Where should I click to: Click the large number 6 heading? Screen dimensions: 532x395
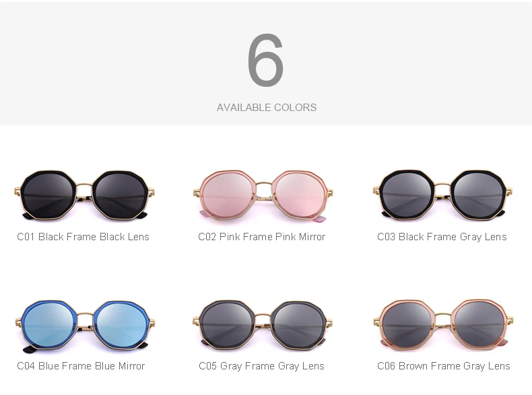coord(265,60)
